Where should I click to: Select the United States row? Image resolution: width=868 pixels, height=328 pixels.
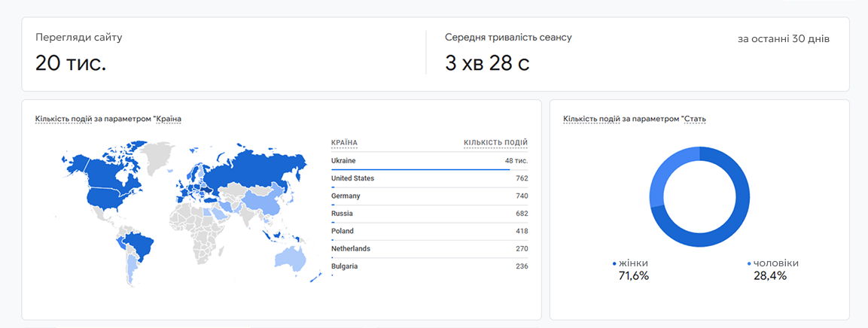coord(429,178)
